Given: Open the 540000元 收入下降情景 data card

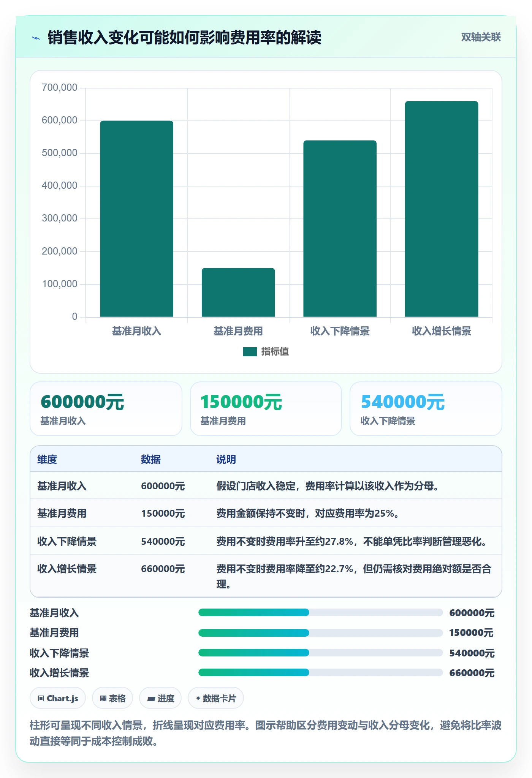Looking at the screenshot, I should 426,409.
